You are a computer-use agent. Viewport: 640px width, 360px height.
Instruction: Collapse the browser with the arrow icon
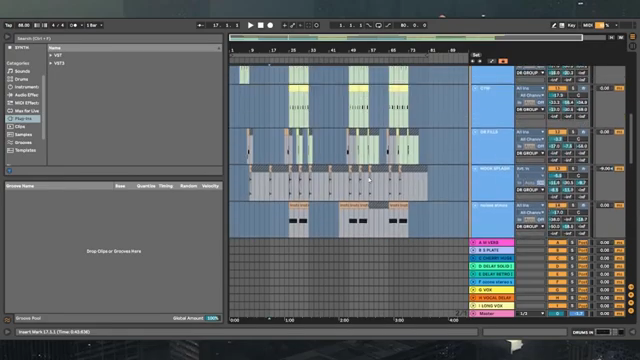(7, 37)
